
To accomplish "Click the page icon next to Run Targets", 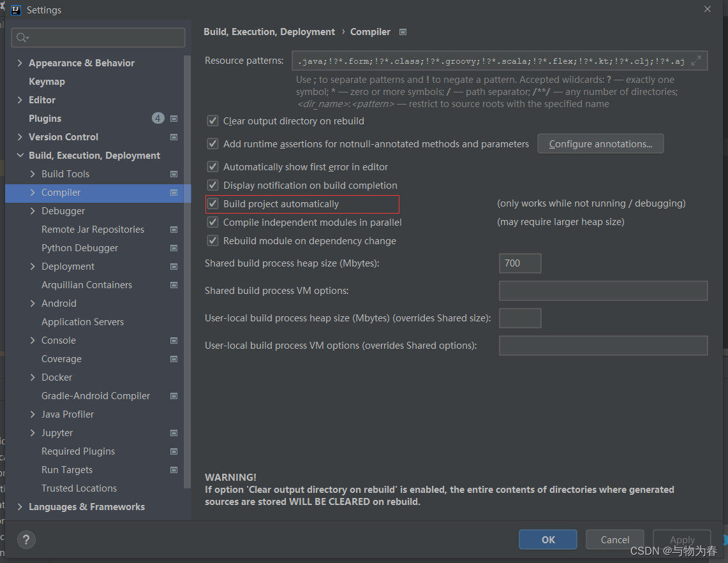I will click(x=174, y=470).
